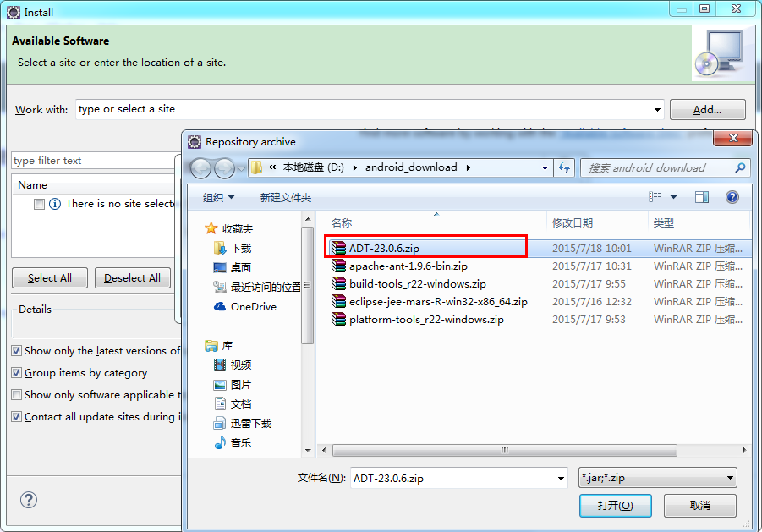Click the 打开(O) open button

[x=615, y=506]
